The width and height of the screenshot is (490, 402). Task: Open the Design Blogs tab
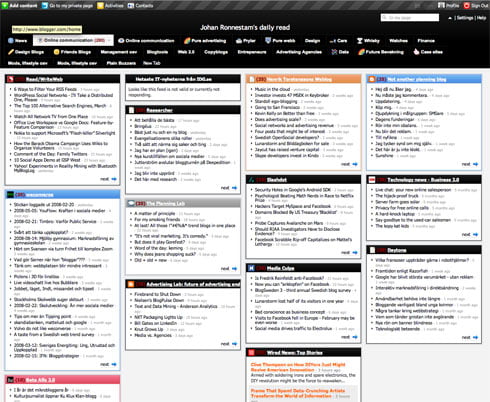pos(26,52)
